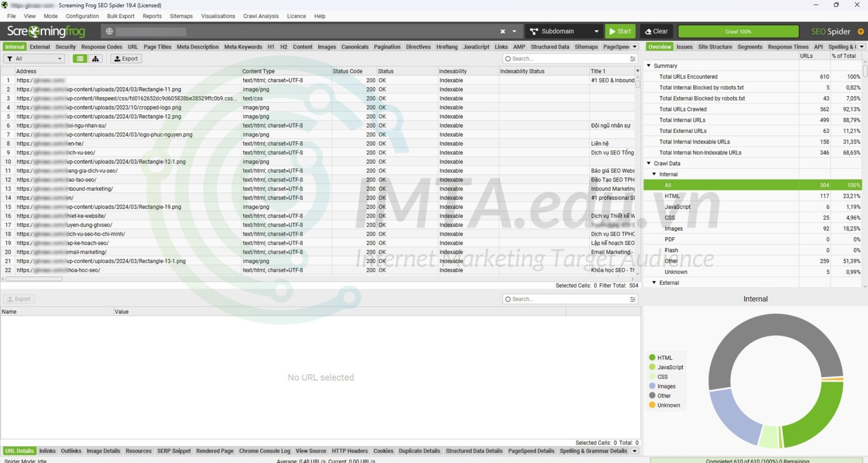The width and height of the screenshot is (868, 463).
Task: Focus the lower pane search field
Action: pyautogui.click(x=570, y=299)
